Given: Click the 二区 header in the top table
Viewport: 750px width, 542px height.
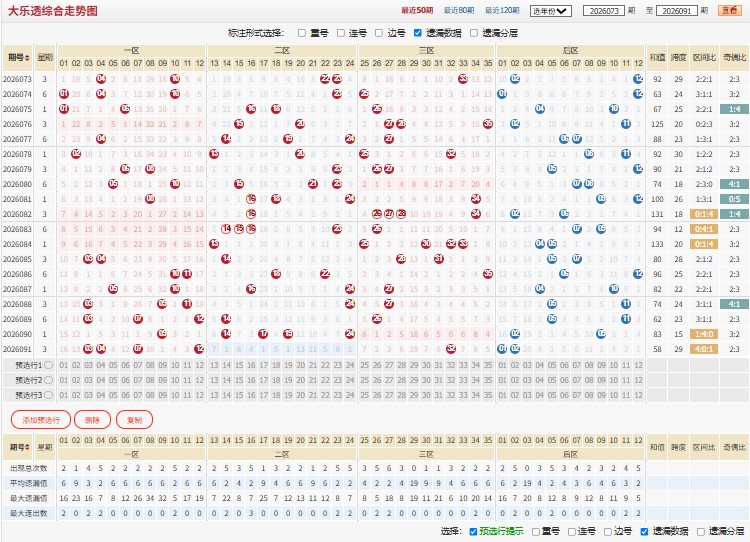Looking at the screenshot, I should coord(282,50).
